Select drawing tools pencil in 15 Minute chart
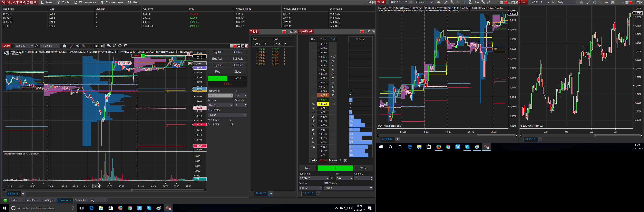This screenshot has width=644, height=212. 72,46
